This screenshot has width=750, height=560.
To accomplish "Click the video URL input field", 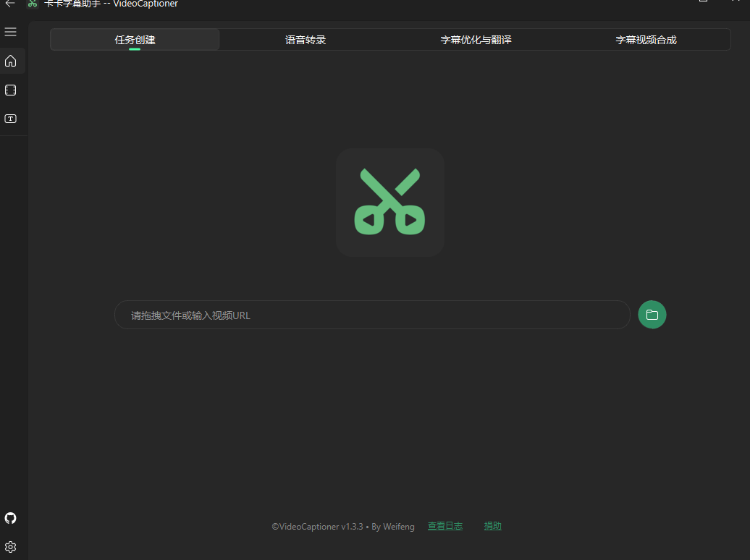I will (x=372, y=315).
